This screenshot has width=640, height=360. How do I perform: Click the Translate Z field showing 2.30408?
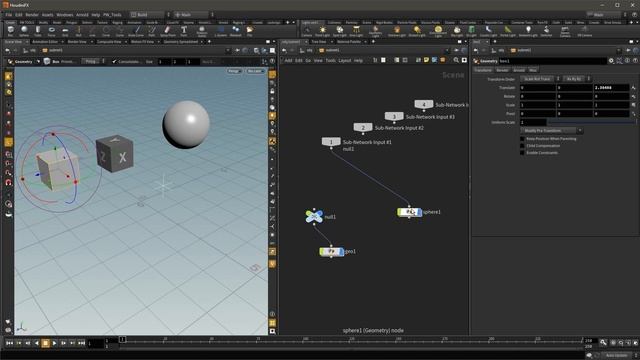611,87
